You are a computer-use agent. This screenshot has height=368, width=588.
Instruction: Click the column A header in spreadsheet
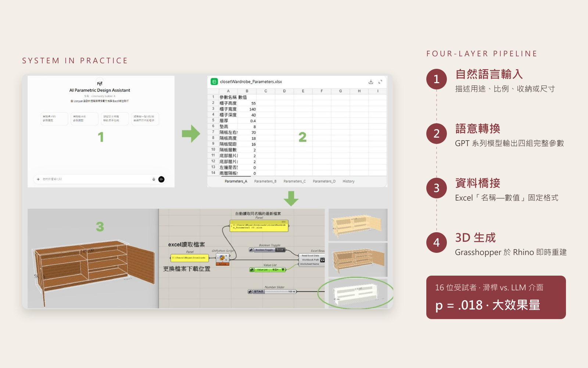click(x=228, y=91)
